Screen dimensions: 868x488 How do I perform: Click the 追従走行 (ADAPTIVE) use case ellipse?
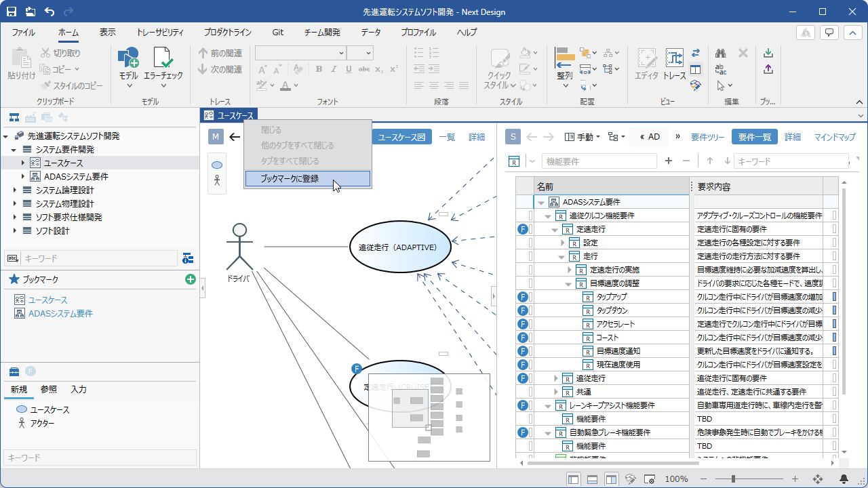(x=401, y=247)
